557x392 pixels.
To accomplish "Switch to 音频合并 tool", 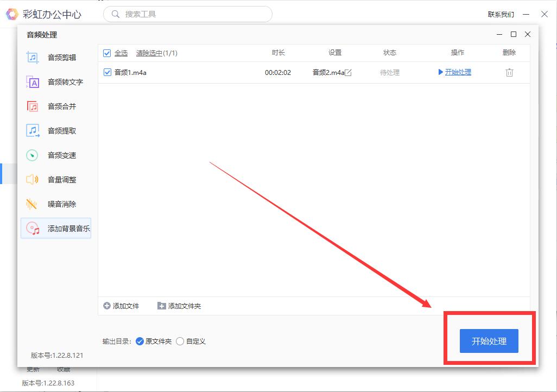I will (x=61, y=106).
